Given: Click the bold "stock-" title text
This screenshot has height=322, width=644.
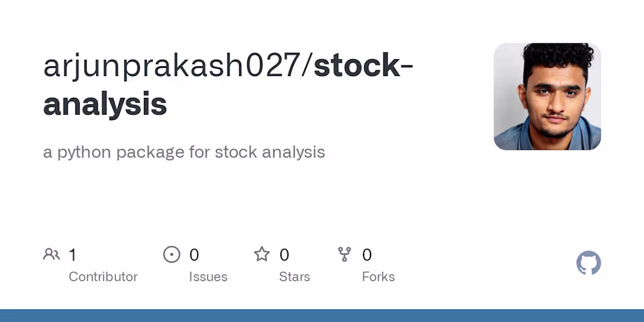Looking at the screenshot, I should click(363, 66).
